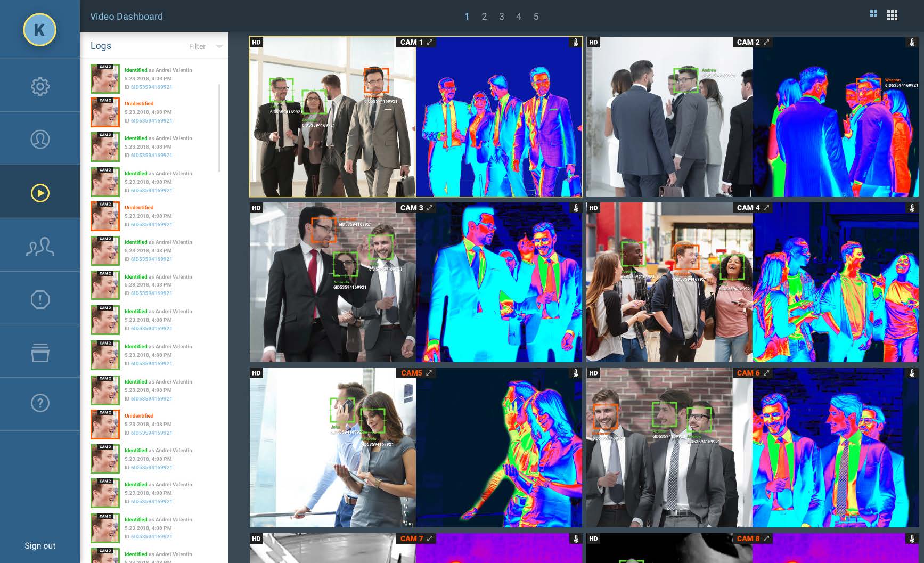Expand CAM 7 to fullscreen
Image resolution: width=924 pixels, height=563 pixels.
click(430, 538)
